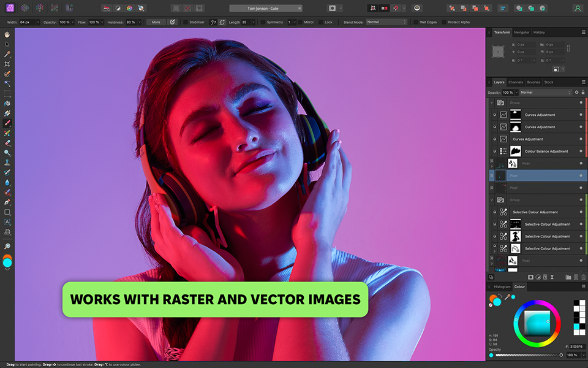Select the Crop tool

[x=7, y=64]
